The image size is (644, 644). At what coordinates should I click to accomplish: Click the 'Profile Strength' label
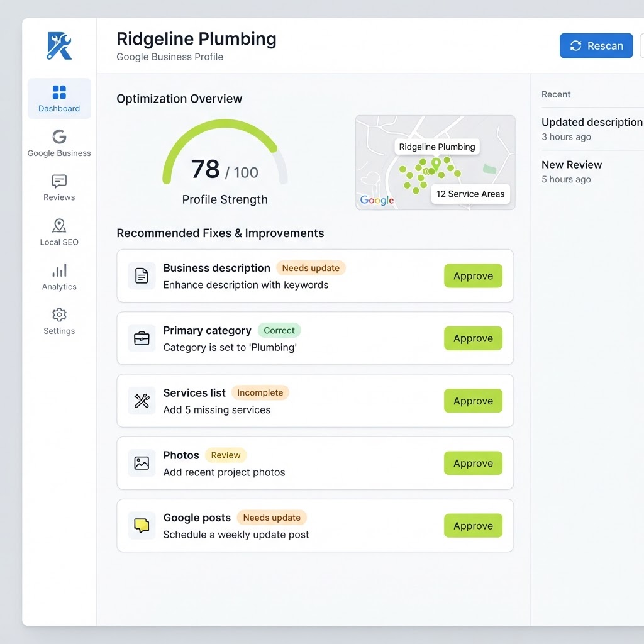(225, 199)
